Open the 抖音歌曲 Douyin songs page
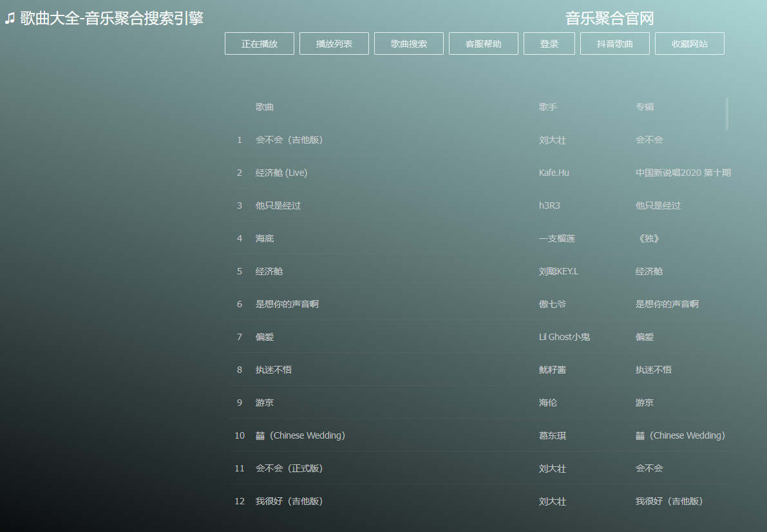 [615, 44]
